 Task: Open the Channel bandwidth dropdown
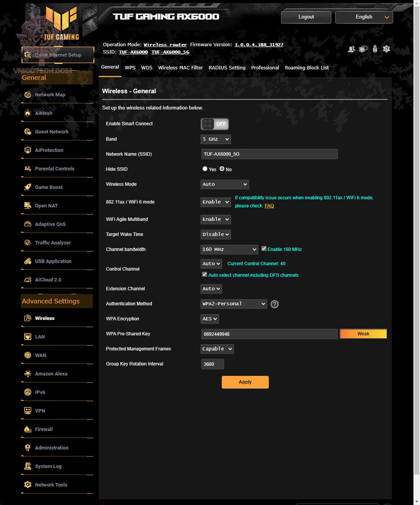(229, 250)
